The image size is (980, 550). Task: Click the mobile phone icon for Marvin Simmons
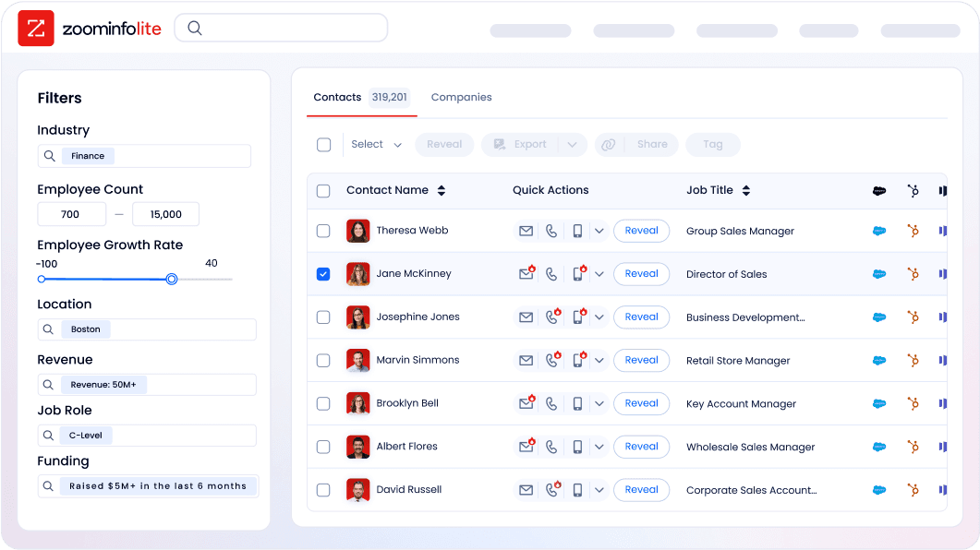pos(577,360)
